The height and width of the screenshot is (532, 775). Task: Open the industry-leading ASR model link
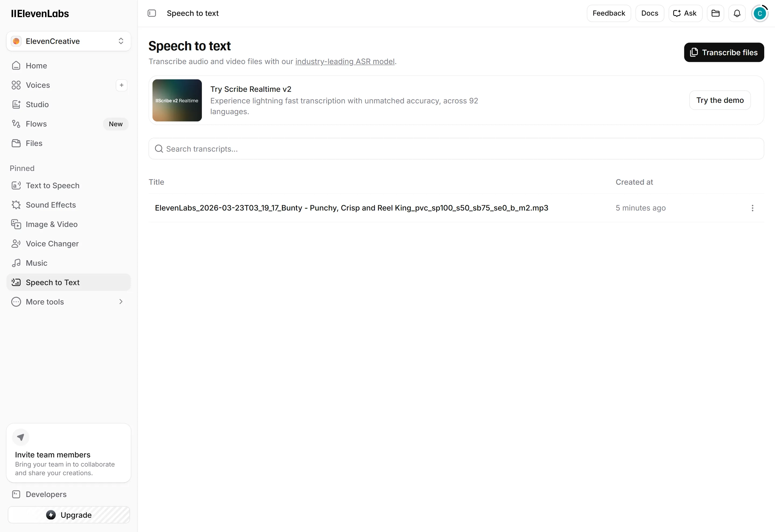pos(345,61)
